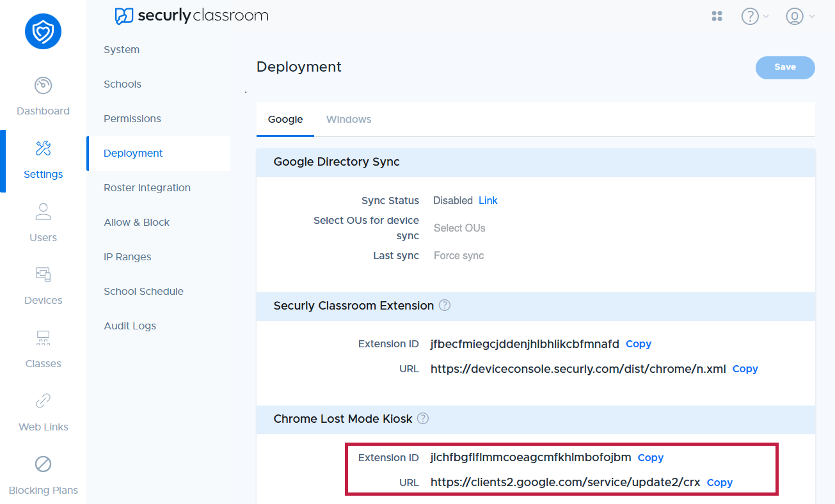Expand the help menu chevron
Image resolution: width=835 pixels, height=504 pixels.
[x=767, y=17]
